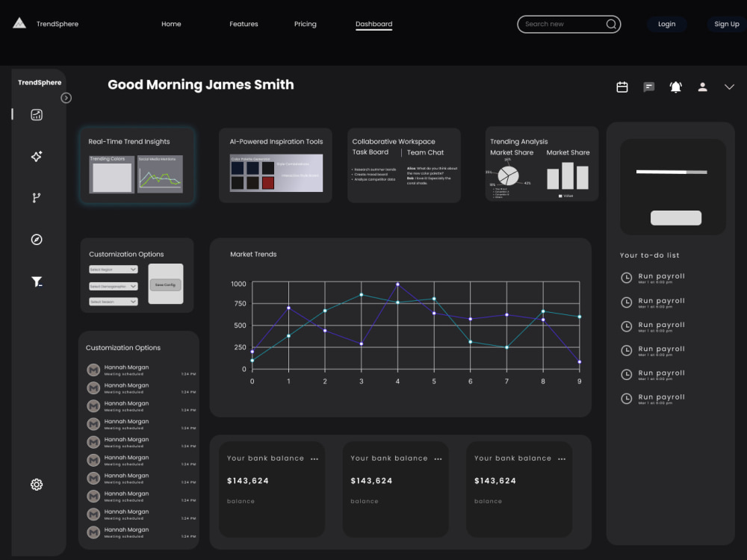The height and width of the screenshot is (560, 747).
Task: Switch to the Task Board tab
Action: (x=371, y=152)
